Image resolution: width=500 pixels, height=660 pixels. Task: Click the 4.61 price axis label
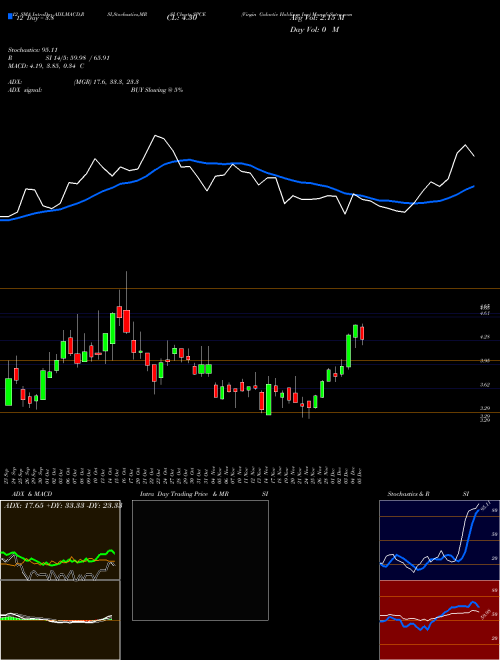[485, 314]
